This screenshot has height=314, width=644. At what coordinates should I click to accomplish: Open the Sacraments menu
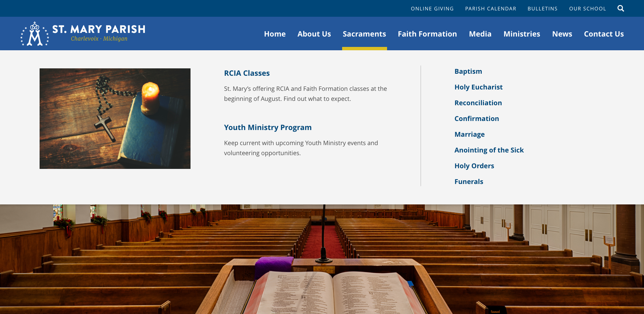pos(364,34)
